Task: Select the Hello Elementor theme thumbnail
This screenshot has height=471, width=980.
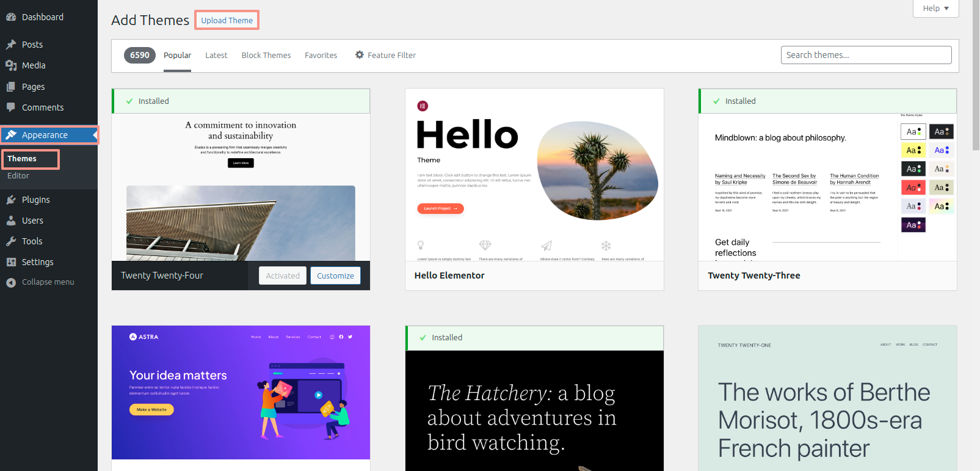Action: (534, 175)
